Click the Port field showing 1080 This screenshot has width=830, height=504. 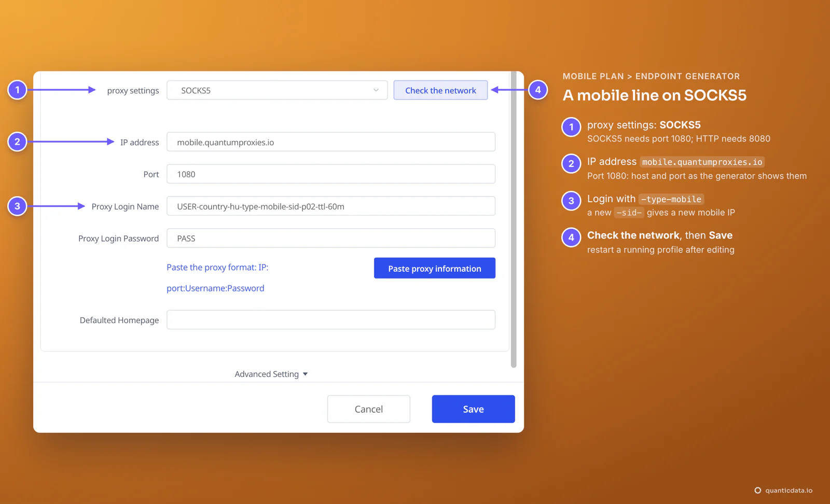(x=331, y=174)
